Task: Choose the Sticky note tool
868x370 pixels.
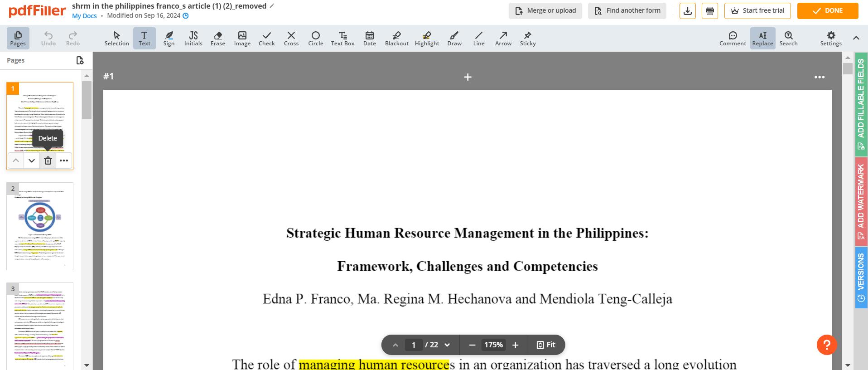Action: (528, 38)
